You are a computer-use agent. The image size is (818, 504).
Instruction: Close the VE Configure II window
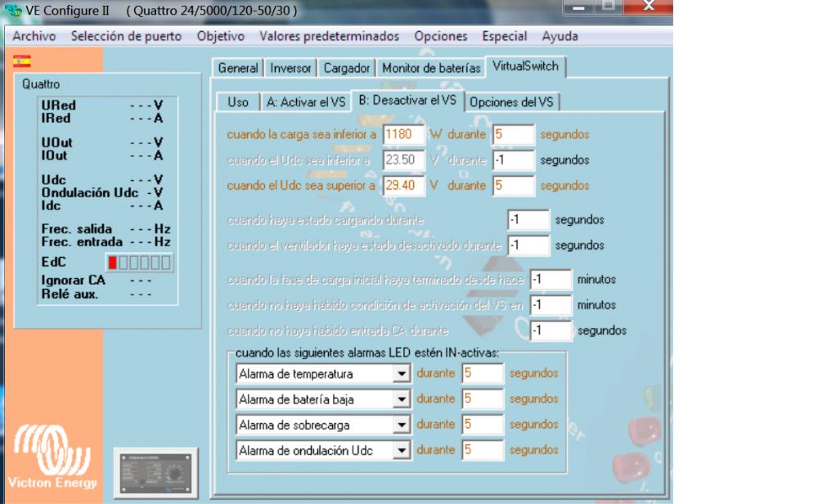coord(649,7)
